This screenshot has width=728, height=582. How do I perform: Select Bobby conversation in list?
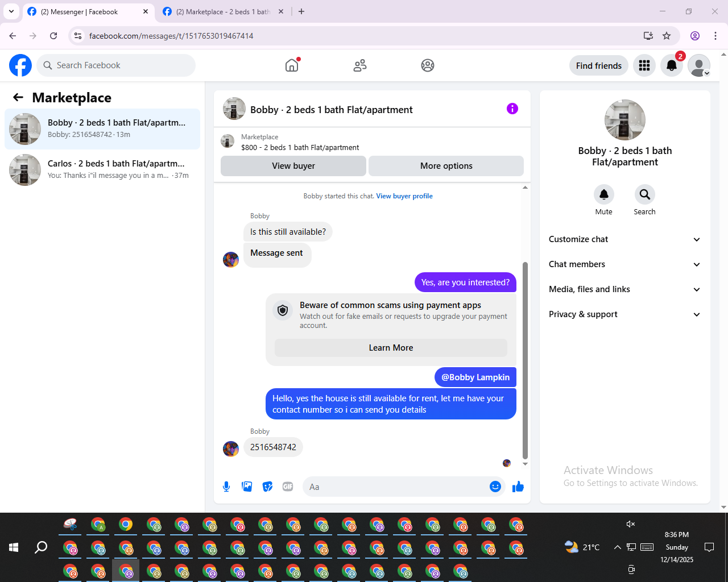102,129
